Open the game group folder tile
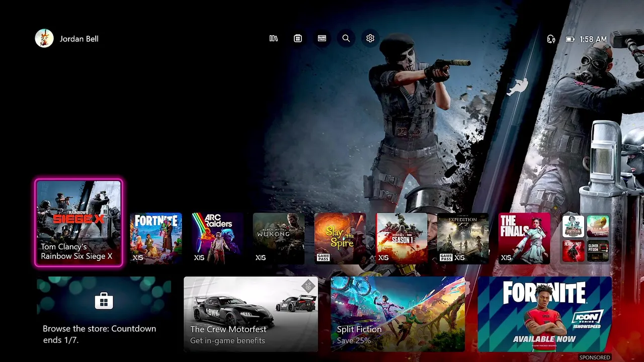This screenshot has width=644, height=362. (x=586, y=238)
